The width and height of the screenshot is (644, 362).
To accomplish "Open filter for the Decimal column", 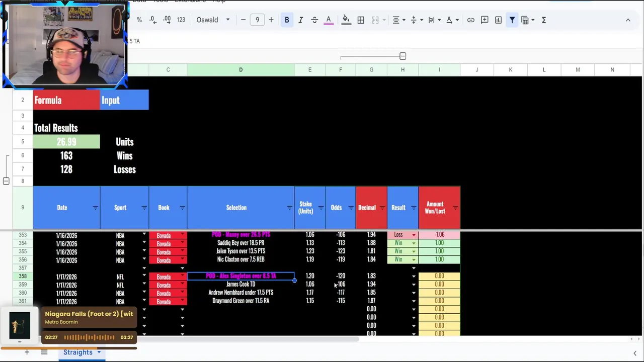I will point(382,208).
